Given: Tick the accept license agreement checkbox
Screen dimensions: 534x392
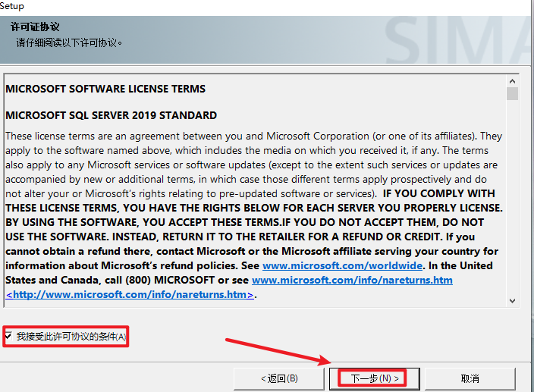Looking at the screenshot, I should [x=8, y=336].
